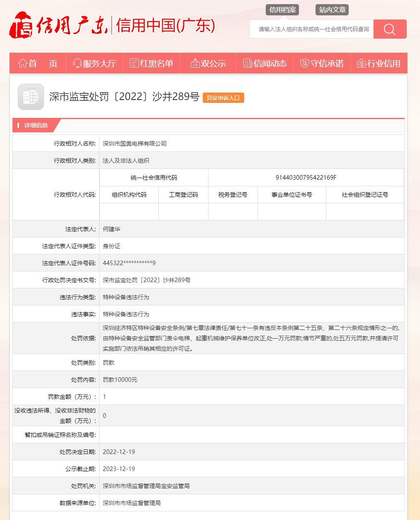Open the 红黑名单 menu item

156,63
